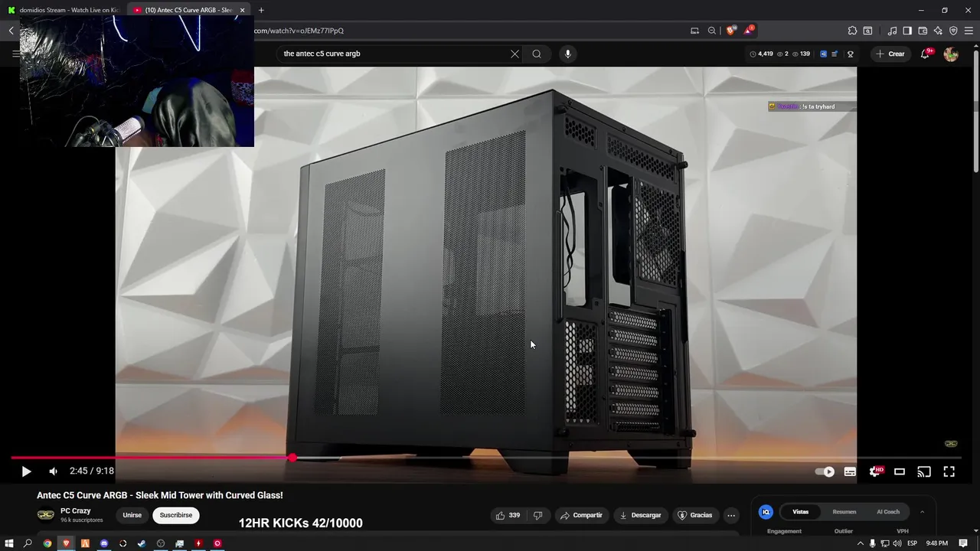The image size is (980, 551).
Task: Open the PC Crazy channel name link
Action: pos(76,510)
